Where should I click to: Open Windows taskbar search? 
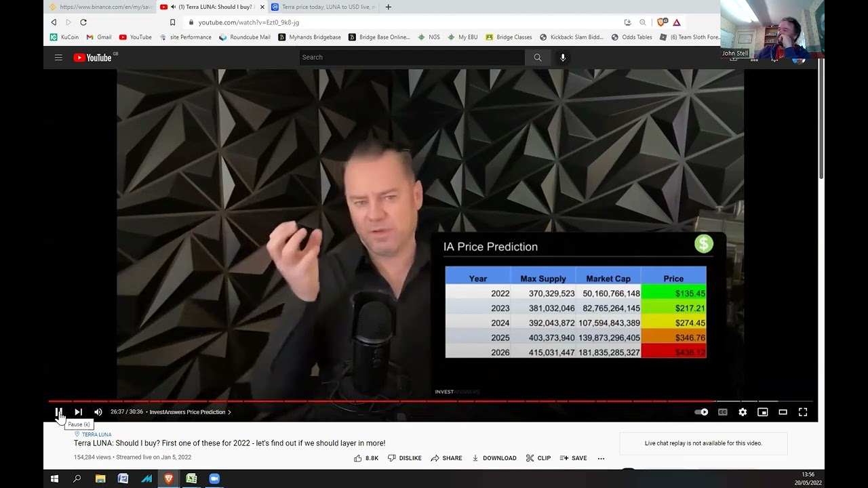[x=77, y=479]
